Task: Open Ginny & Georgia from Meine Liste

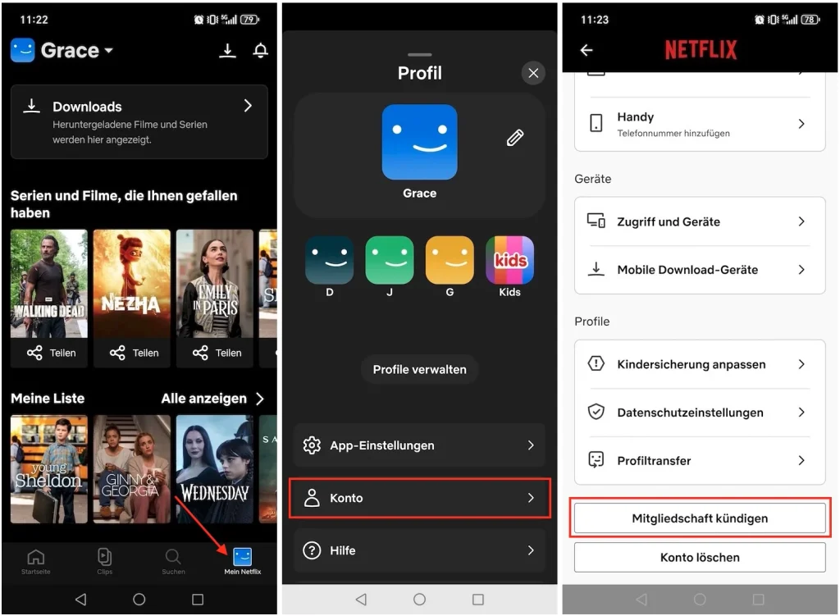Action: (132, 469)
